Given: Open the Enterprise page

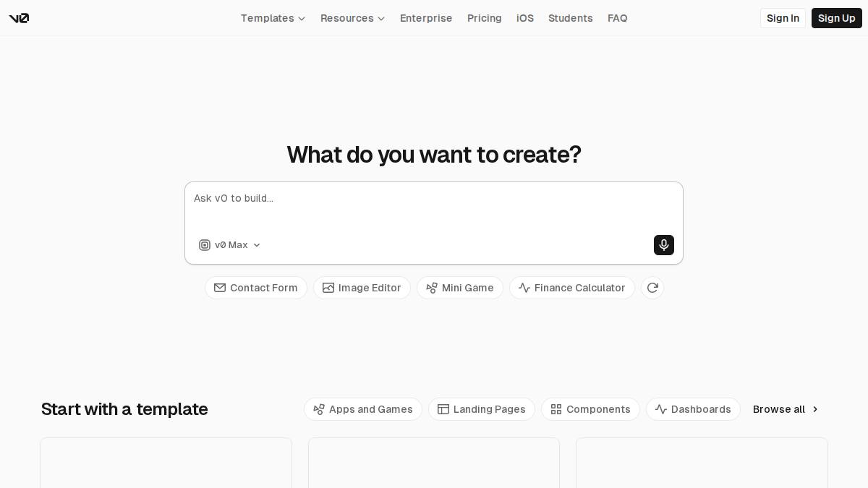Looking at the screenshot, I should point(426,18).
